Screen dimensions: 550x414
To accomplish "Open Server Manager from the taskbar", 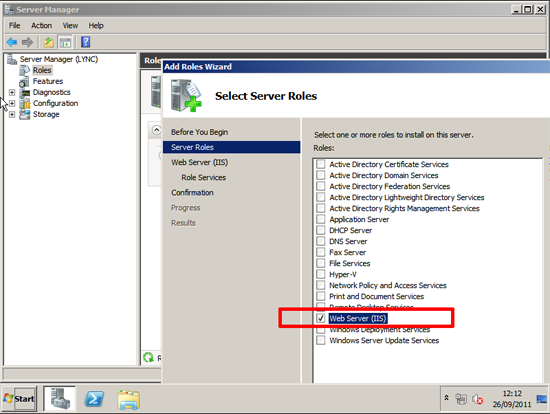I will pos(59,399).
